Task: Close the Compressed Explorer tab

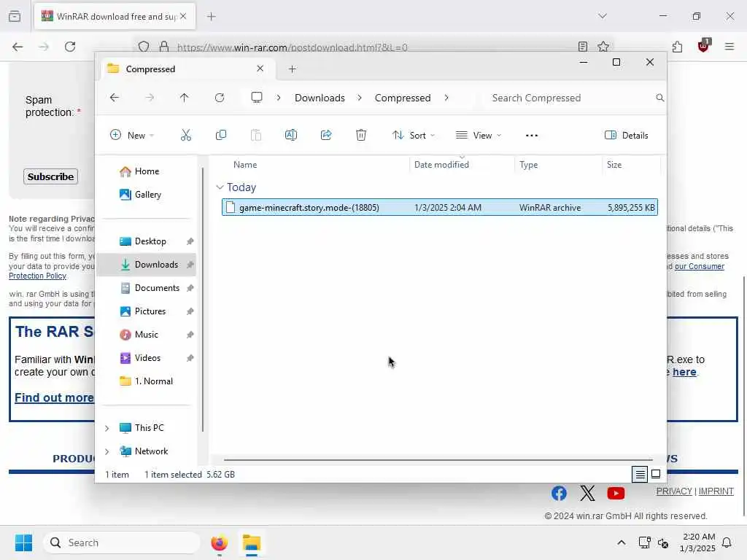Action: point(260,69)
